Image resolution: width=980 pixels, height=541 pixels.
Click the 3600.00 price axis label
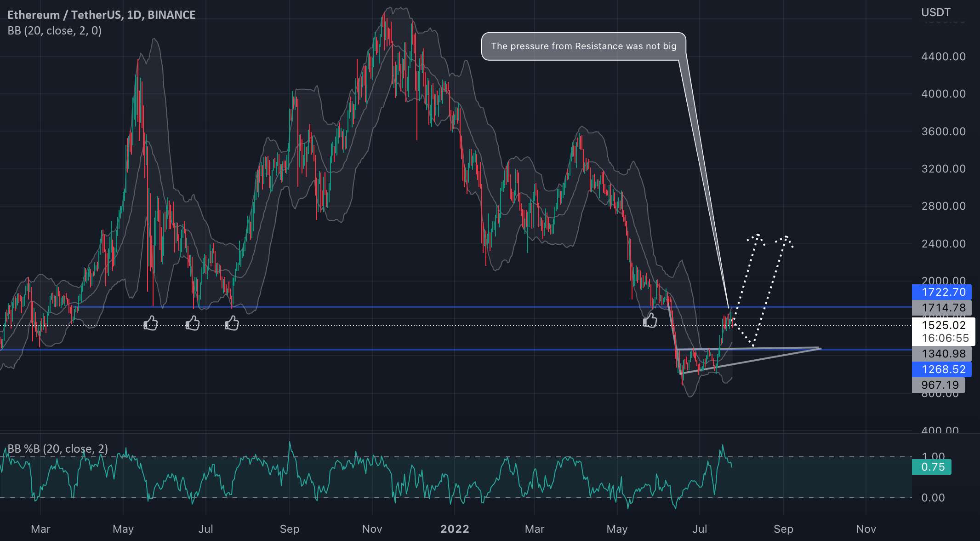point(943,132)
